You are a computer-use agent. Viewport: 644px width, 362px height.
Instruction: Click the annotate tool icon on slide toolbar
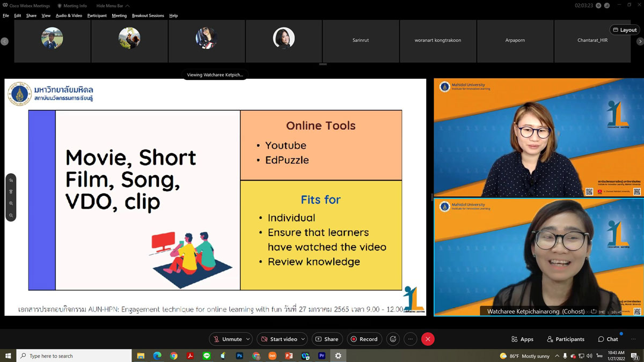click(x=11, y=180)
